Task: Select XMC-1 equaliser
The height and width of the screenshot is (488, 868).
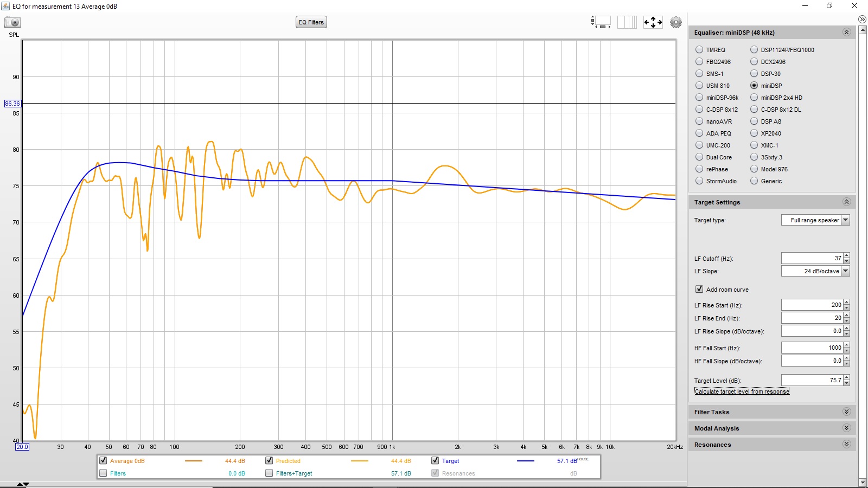Action: 754,145
